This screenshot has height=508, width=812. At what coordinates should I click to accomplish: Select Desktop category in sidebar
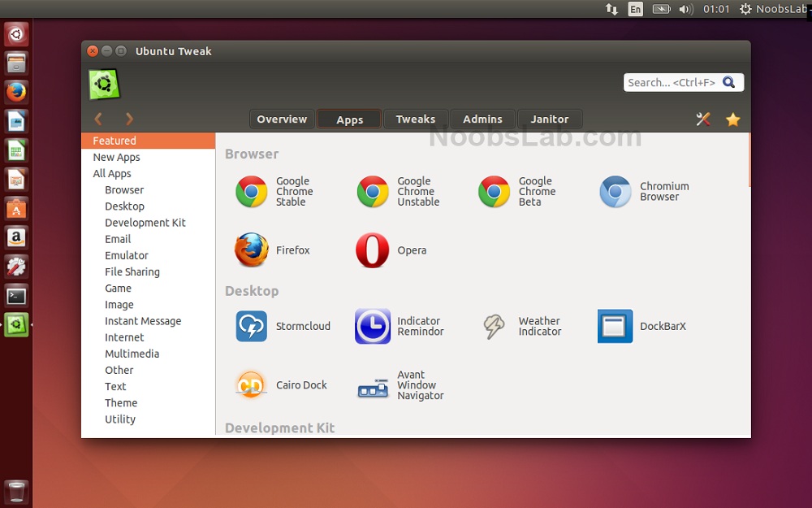tap(148, 206)
